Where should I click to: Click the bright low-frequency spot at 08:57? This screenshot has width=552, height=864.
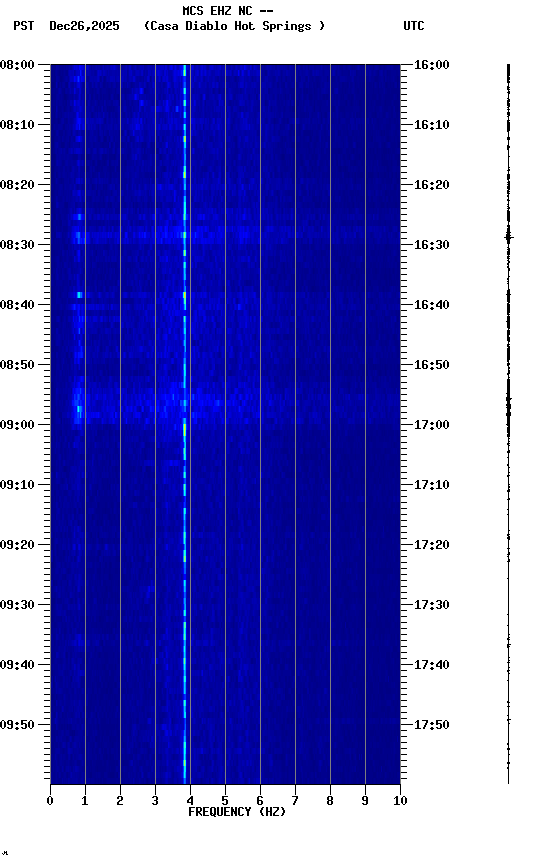click(79, 409)
